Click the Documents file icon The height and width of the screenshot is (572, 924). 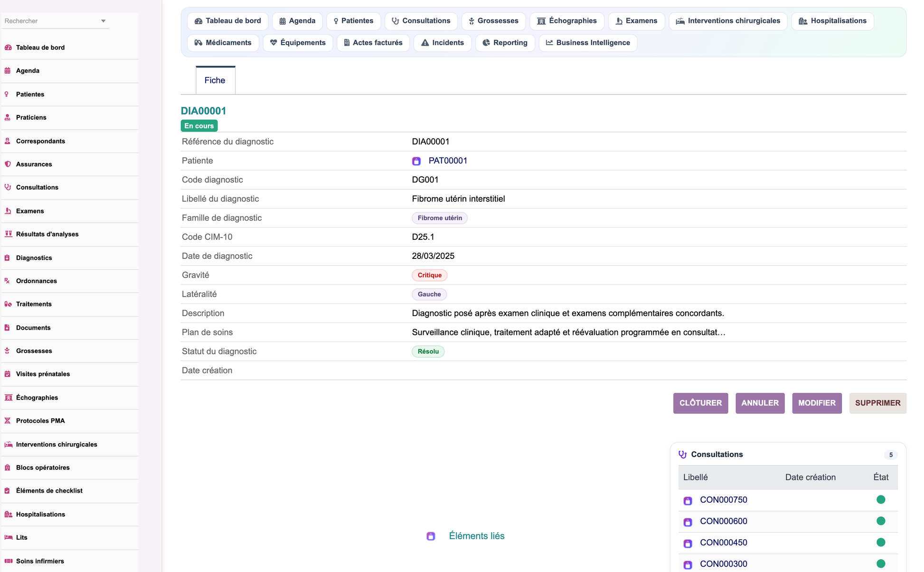point(7,328)
